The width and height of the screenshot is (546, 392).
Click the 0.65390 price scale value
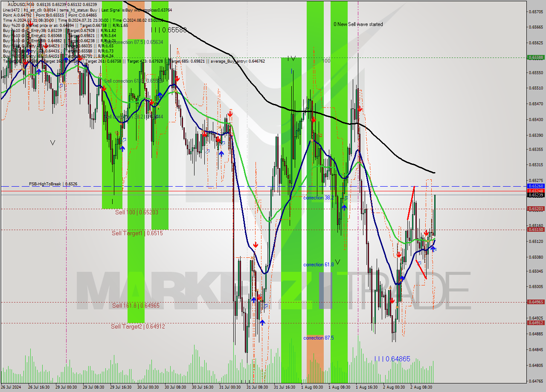(536, 135)
